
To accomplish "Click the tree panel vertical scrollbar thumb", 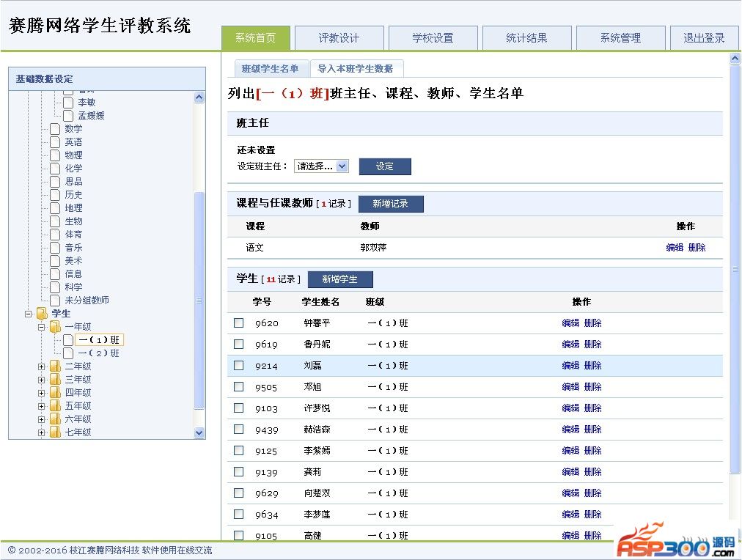I will (x=199, y=299).
